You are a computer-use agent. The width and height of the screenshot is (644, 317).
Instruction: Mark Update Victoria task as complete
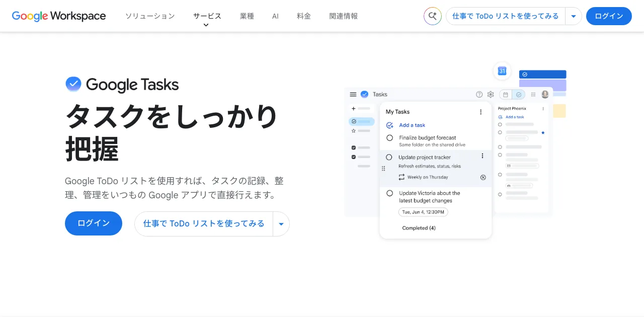click(389, 193)
